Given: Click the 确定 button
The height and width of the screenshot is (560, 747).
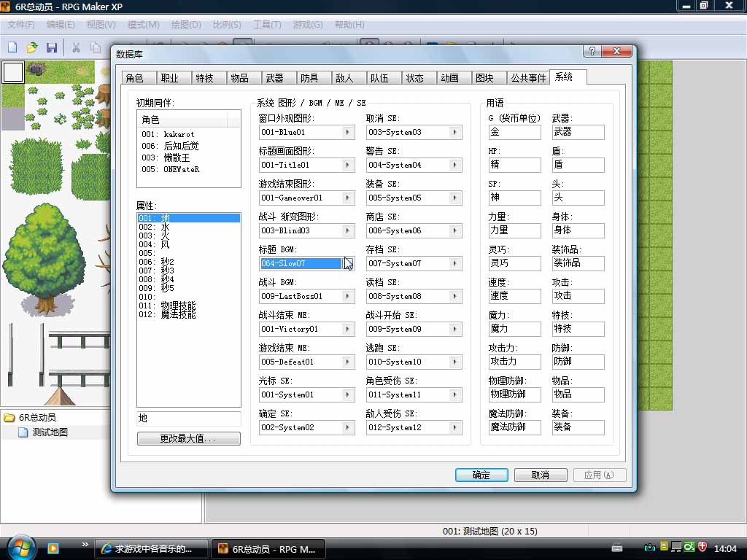Looking at the screenshot, I should pyautogui.click(x=481, y=475).
